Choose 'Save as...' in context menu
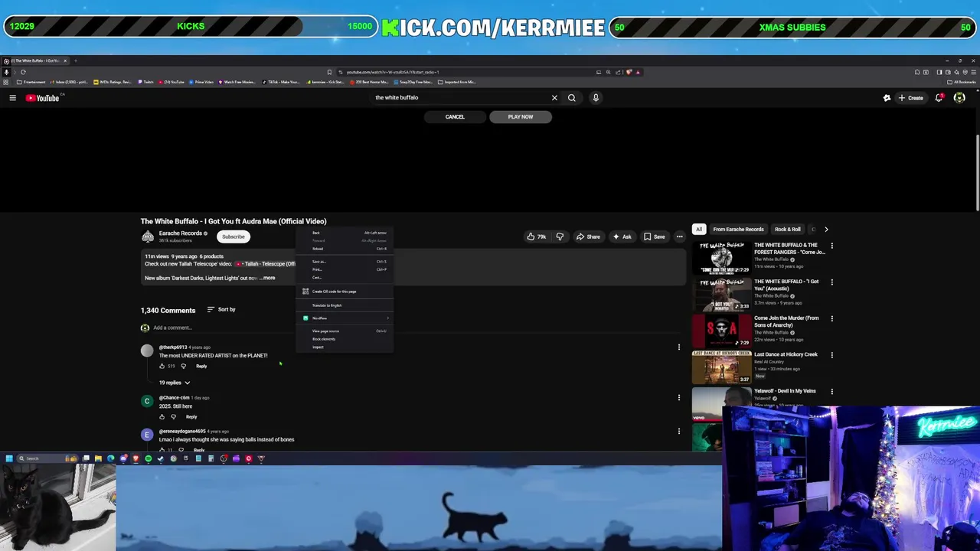This screenshot has width=980, height=551. click(x=345, y=262)
